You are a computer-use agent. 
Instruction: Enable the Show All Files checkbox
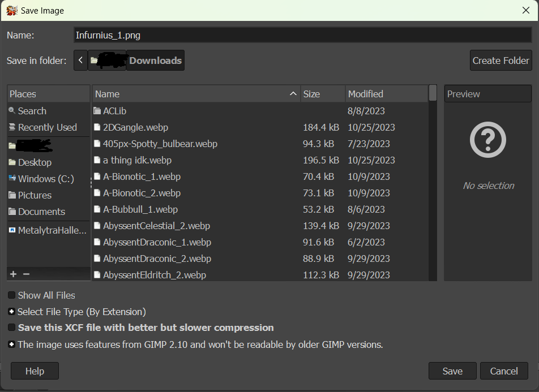point(12,295)
